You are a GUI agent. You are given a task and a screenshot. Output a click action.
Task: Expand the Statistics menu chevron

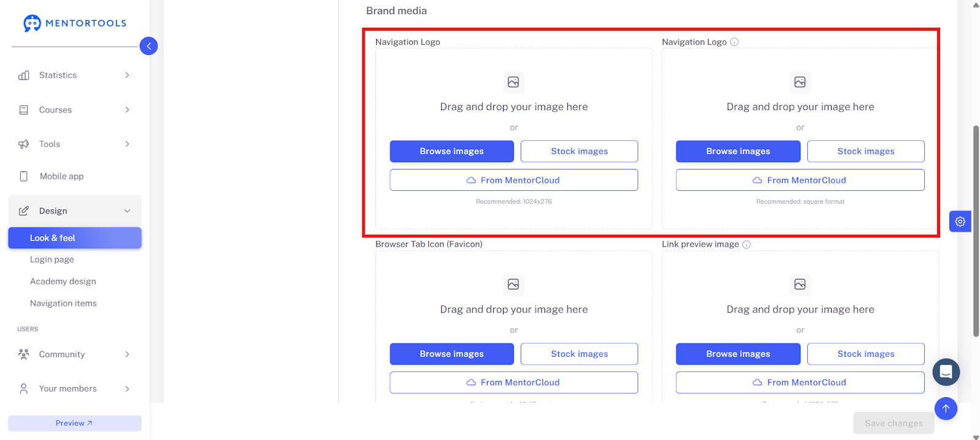click(x=127, y=75)
